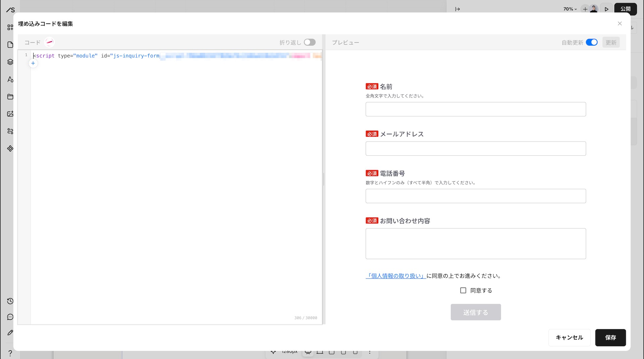The width and height of the screenshot is (644, 359).
Task: Click into the お問い合わせ内容 textarea
Action: pyautogui.click(x=476, y=244)
